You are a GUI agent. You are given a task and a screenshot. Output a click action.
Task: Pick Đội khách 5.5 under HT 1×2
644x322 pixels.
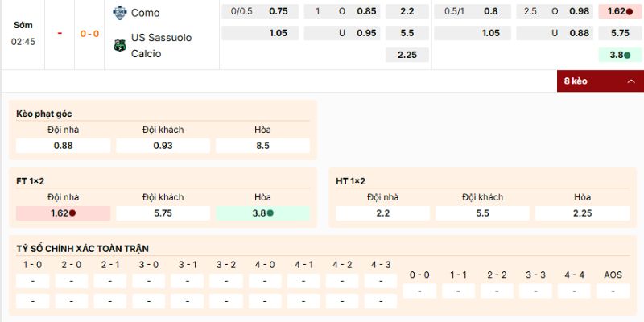482,213
